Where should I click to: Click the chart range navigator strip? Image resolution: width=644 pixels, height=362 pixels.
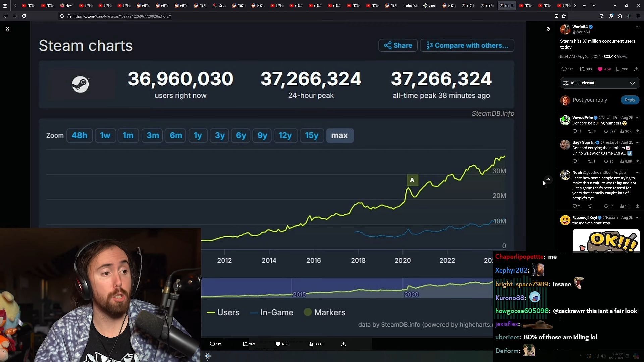coord(347,288)
